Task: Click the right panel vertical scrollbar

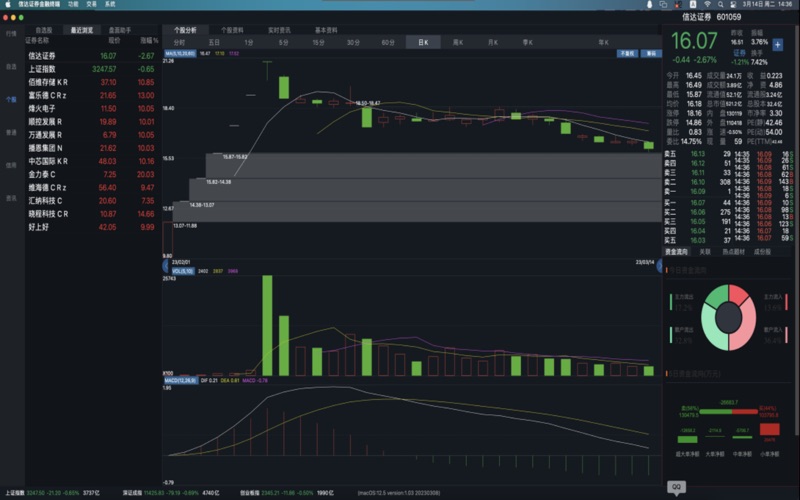Action: 797,230
